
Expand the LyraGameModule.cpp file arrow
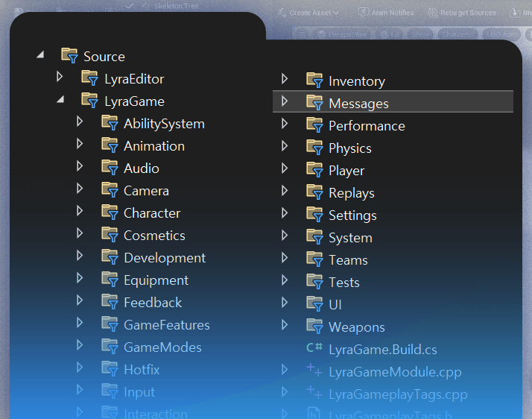click(x=285, y=370)
